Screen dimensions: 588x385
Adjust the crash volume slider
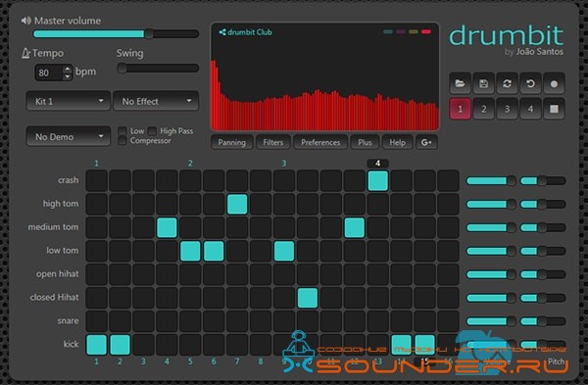[491, 180]
